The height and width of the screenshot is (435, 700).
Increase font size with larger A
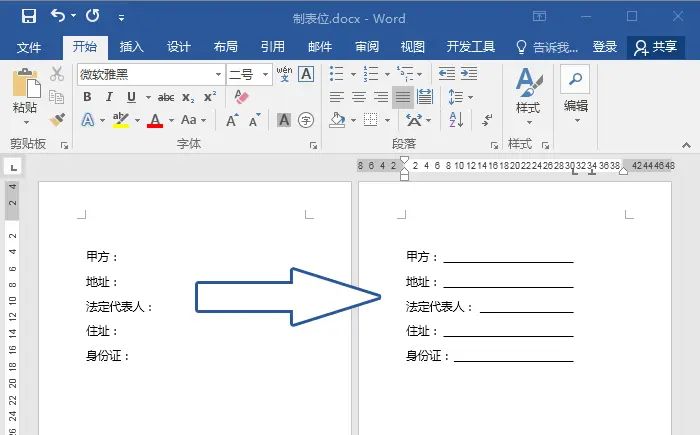click(232, 121)
